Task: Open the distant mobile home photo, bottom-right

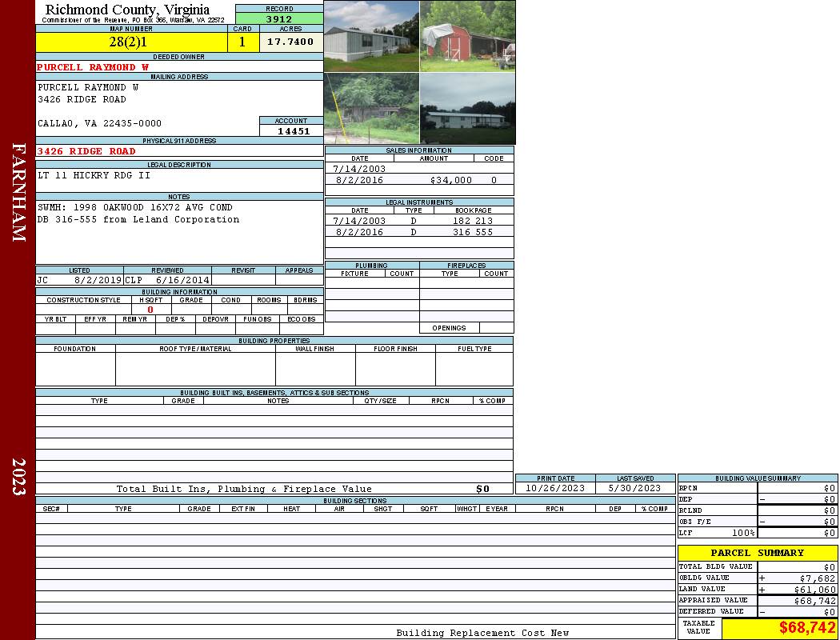Action: [x=468, y=108]
